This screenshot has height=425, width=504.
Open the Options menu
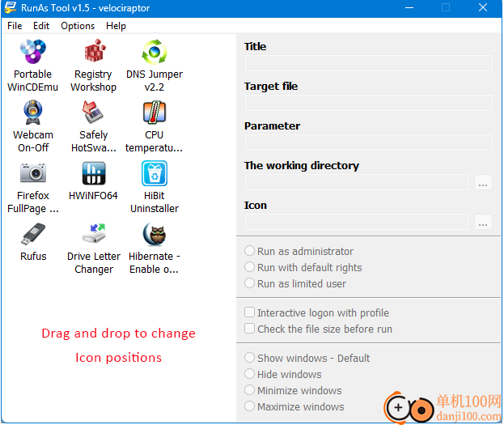coord(78,26)
